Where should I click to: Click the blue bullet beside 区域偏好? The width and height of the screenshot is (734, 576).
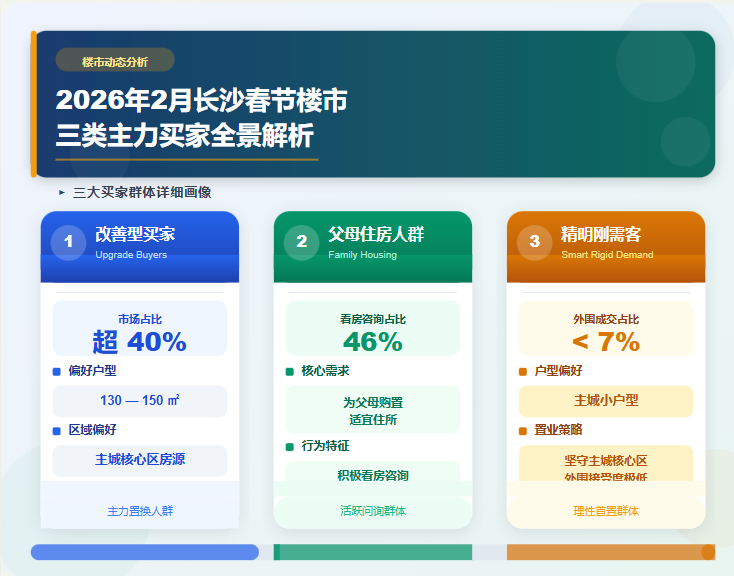57,431
